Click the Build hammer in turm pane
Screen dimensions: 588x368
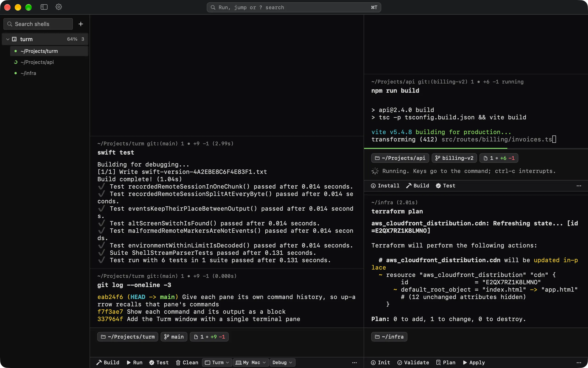[x=108, y=362]
